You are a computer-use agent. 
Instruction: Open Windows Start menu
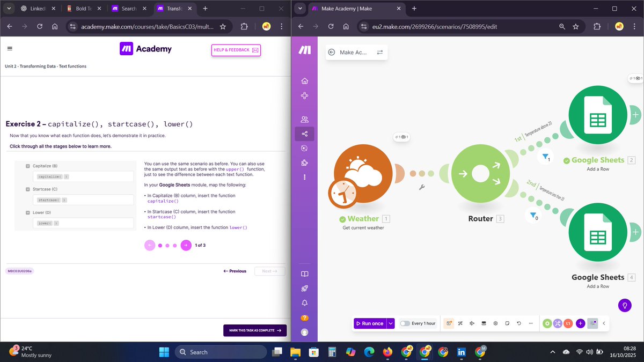163,352
